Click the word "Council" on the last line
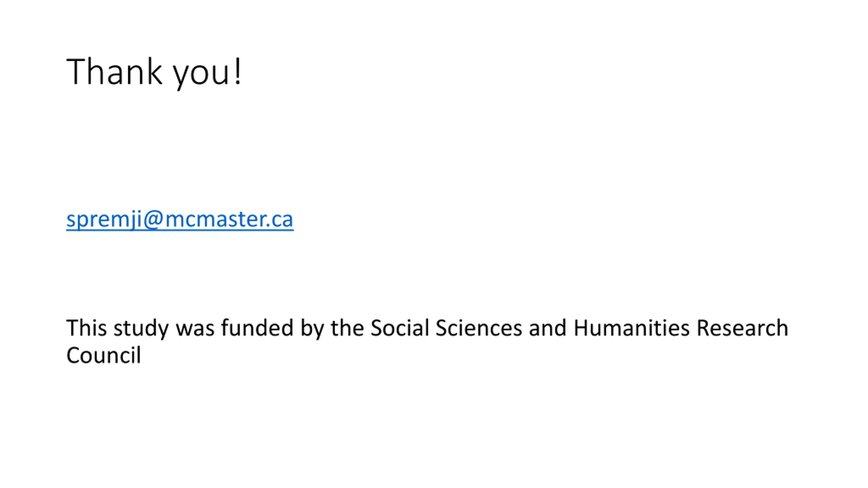868x488 pixels. tap(103, 355)
